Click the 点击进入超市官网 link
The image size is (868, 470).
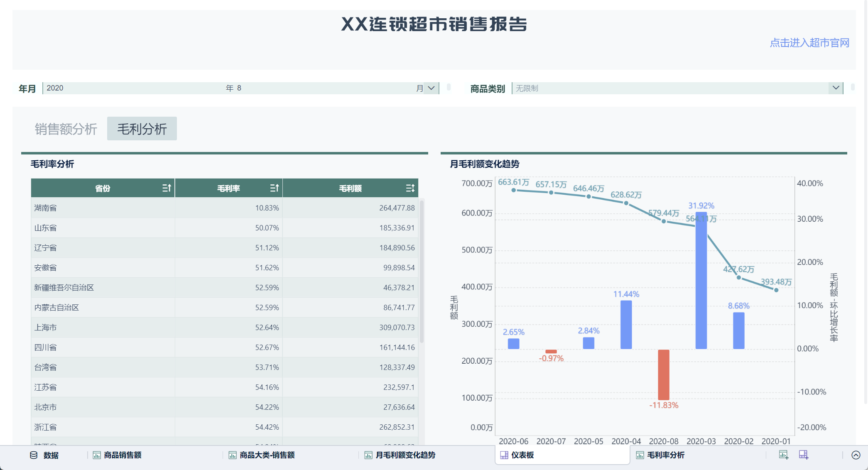tap(809, 43)
